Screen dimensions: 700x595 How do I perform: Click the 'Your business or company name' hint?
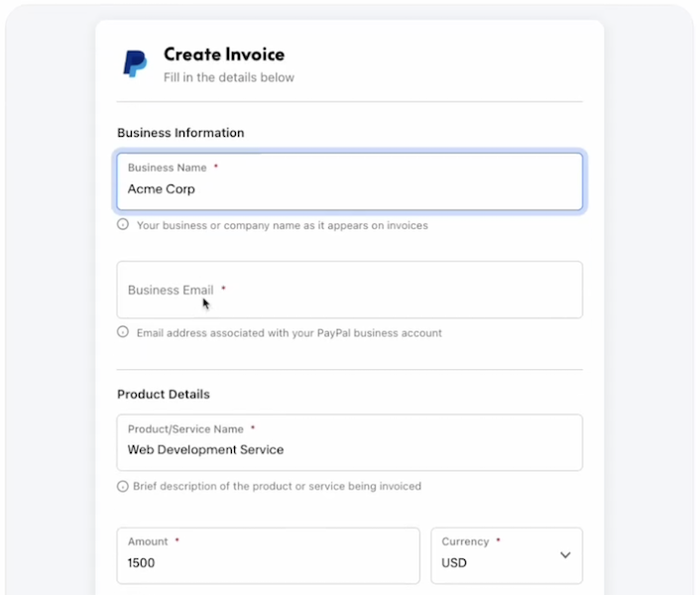282,225
